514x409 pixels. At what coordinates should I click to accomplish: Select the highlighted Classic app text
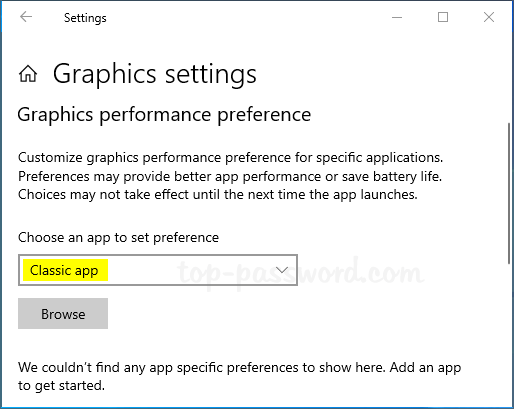pos(64,270)
